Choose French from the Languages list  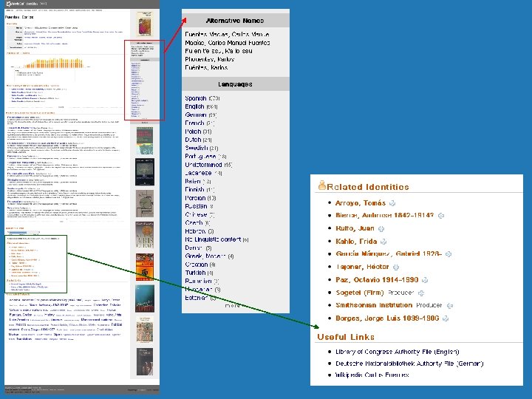pos(194,123)
